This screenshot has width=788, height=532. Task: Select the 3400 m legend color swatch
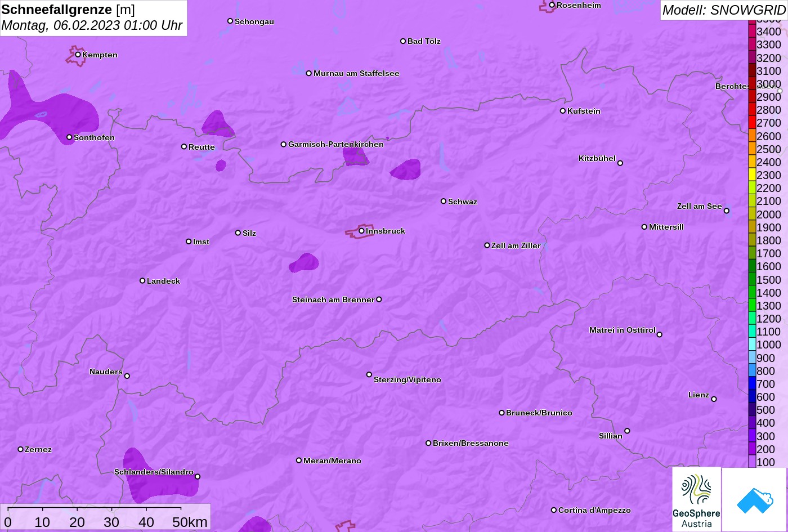752,32
